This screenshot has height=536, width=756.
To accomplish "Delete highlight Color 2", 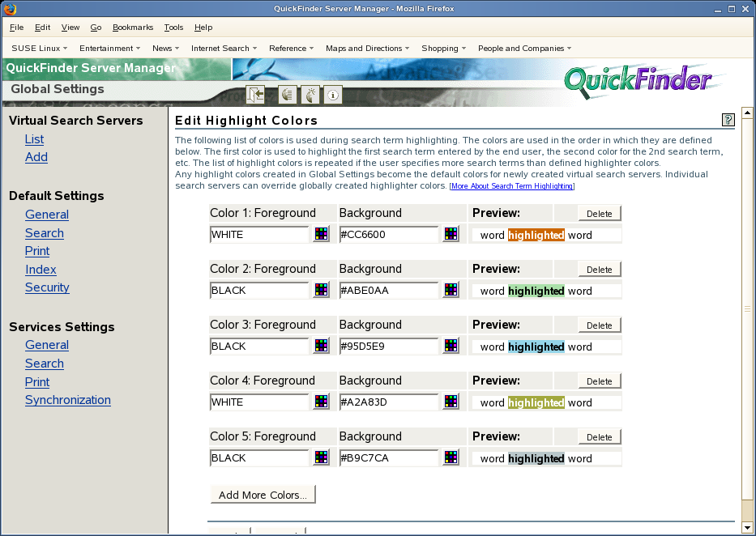I will point(600,269).
